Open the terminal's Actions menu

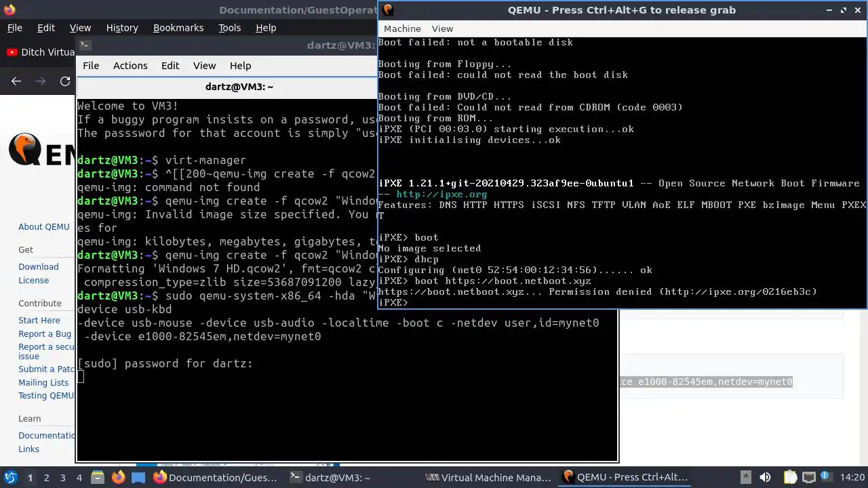[x=130, y=66]
